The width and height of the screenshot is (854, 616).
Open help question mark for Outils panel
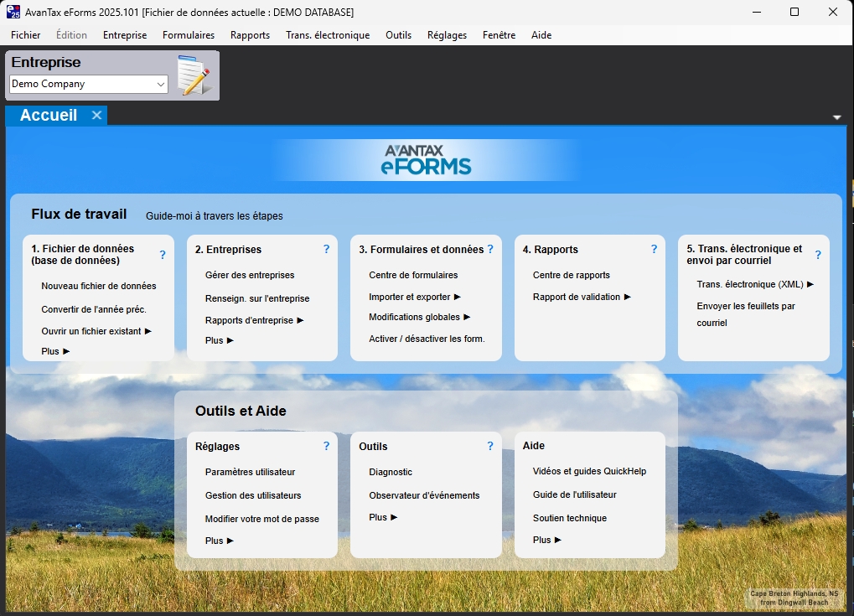[490, 446]
